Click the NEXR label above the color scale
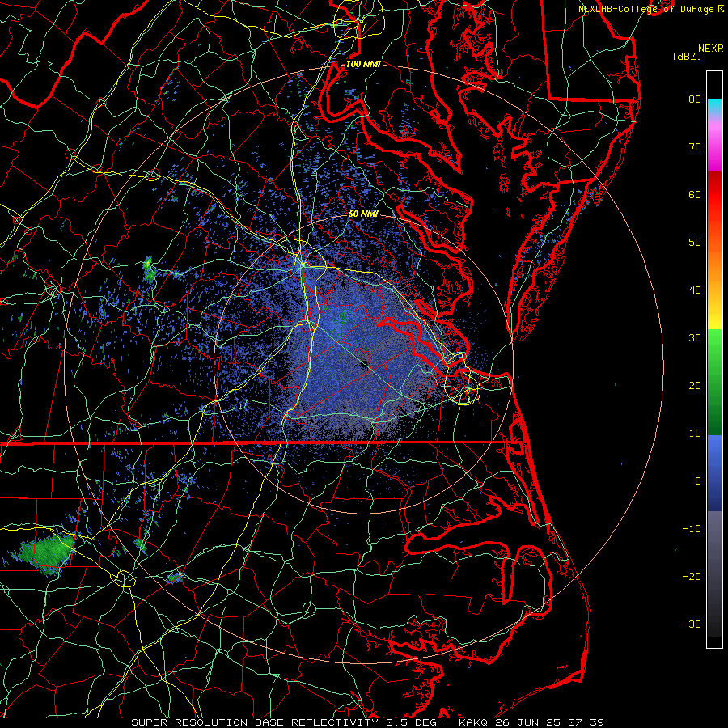The height and width of the screenshot is (728, 728). coord(710,49)
